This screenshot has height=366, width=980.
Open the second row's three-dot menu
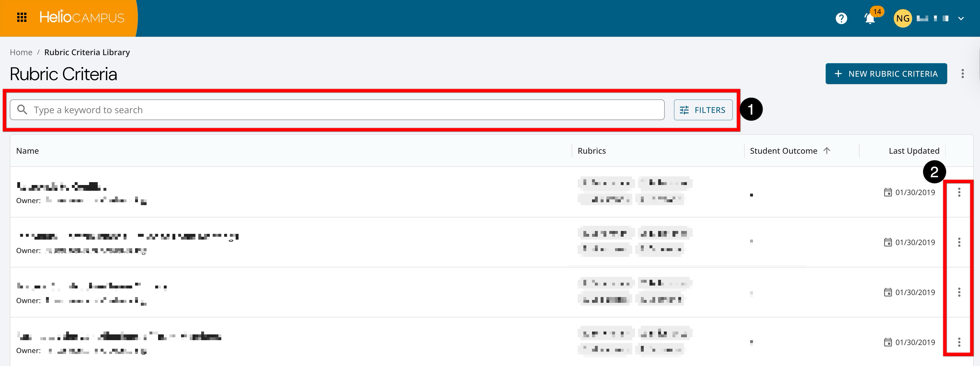(959, 242)
